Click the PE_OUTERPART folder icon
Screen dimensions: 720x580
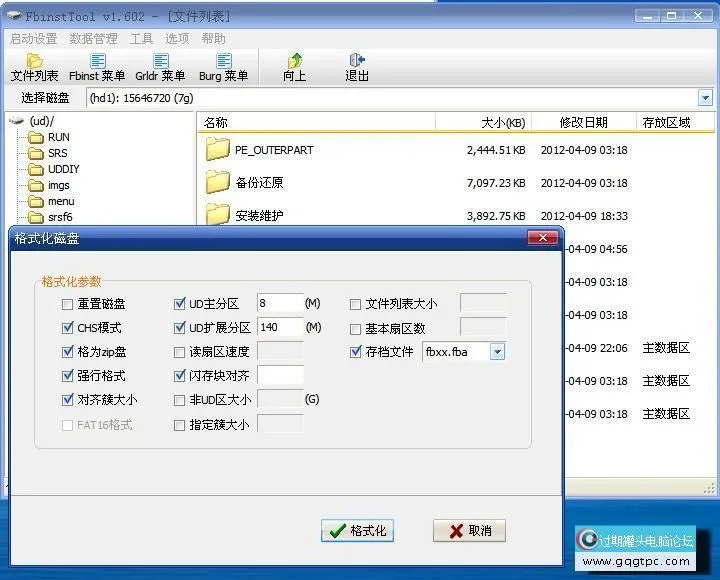pos(218,149)
